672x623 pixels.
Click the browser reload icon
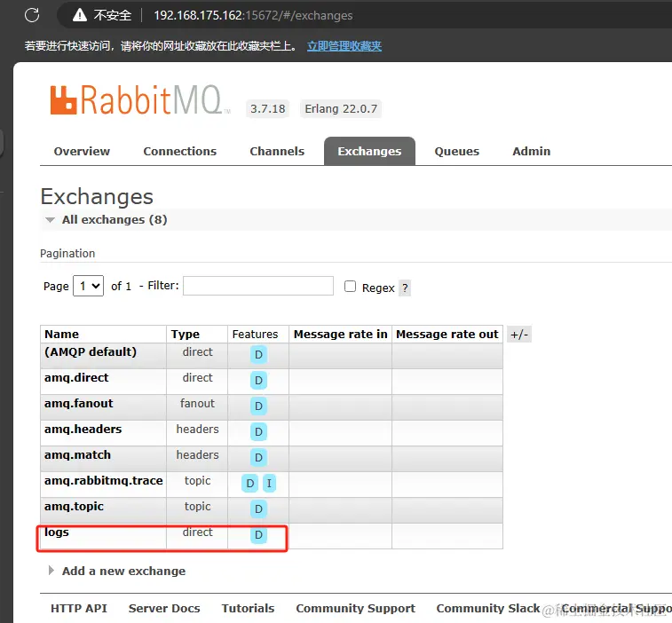pyautogui.click(x=32, y=15)
